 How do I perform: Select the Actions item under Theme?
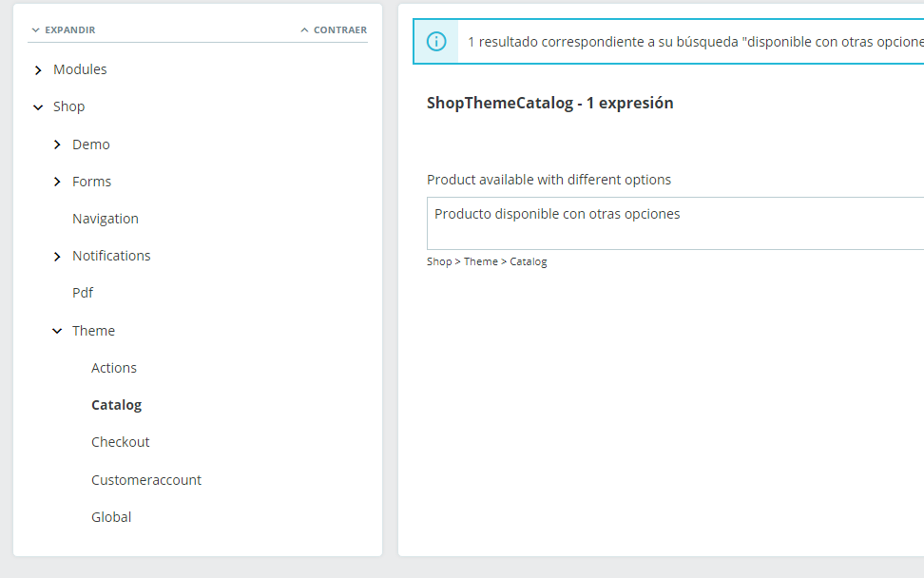[x=114, y=368]
